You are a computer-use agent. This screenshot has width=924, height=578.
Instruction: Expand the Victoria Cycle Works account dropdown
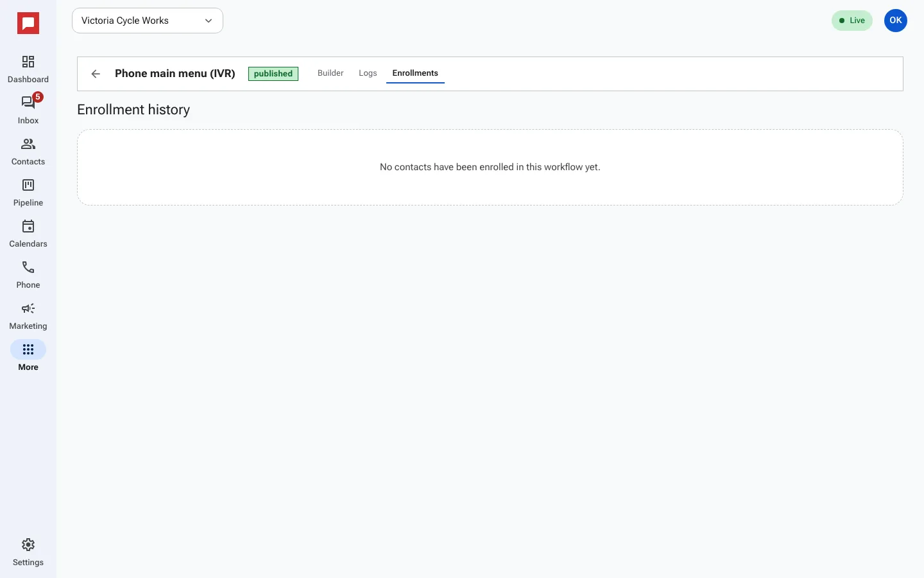point(148,21)
